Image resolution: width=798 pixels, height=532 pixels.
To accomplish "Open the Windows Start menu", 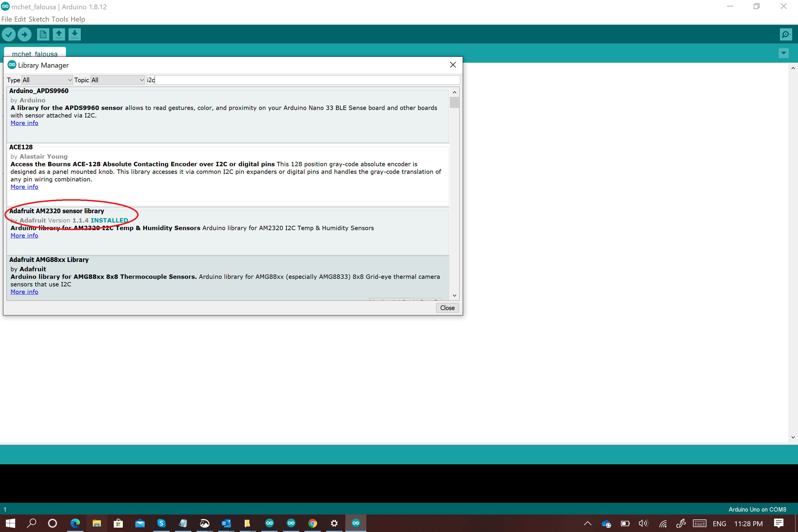I will point(10,523).
